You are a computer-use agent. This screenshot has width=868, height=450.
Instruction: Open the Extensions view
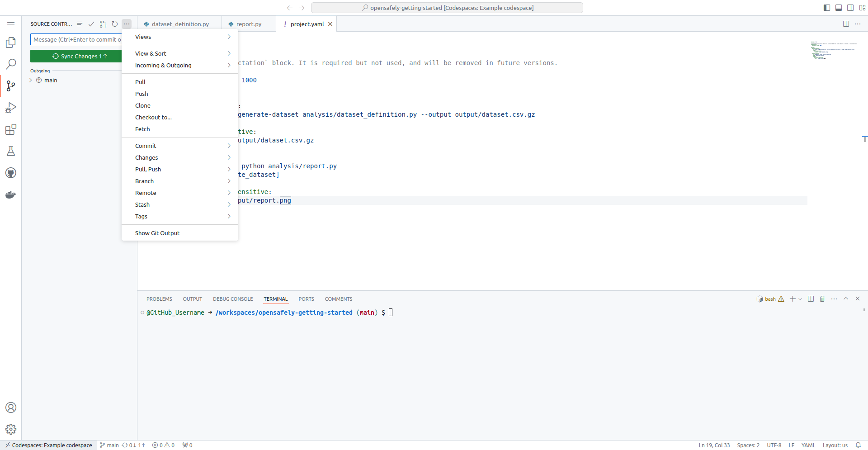[11, 129]
